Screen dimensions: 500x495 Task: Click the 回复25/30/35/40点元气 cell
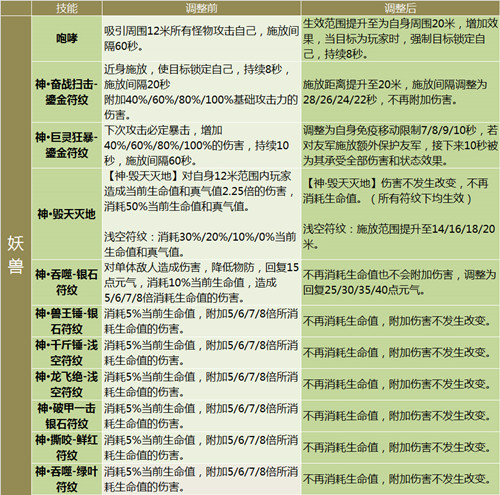coord(400,282)
